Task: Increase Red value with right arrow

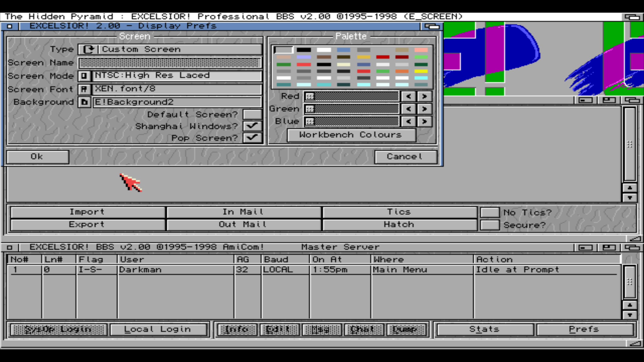Action: [424, 96]
